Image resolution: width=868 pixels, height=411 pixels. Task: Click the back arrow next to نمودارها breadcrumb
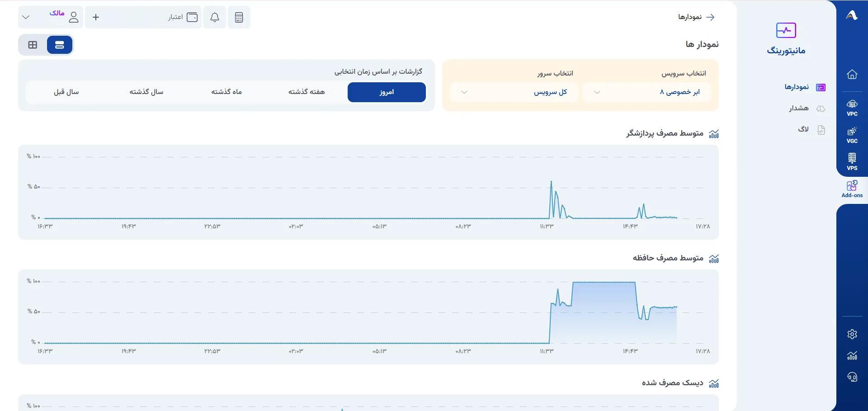(x=710, y=17)
